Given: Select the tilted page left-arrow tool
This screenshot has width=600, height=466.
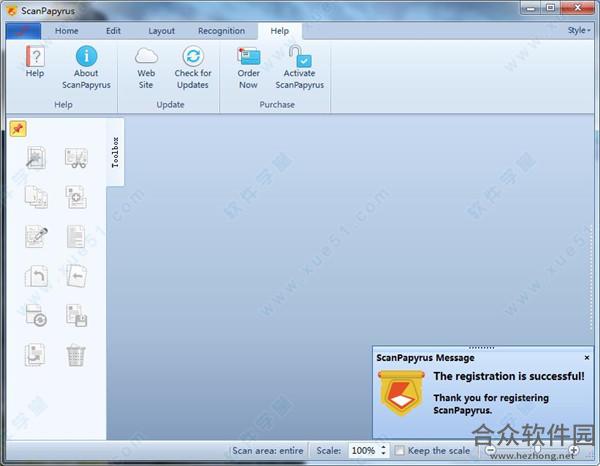Looking at the screenshot, I should point(76,276).
